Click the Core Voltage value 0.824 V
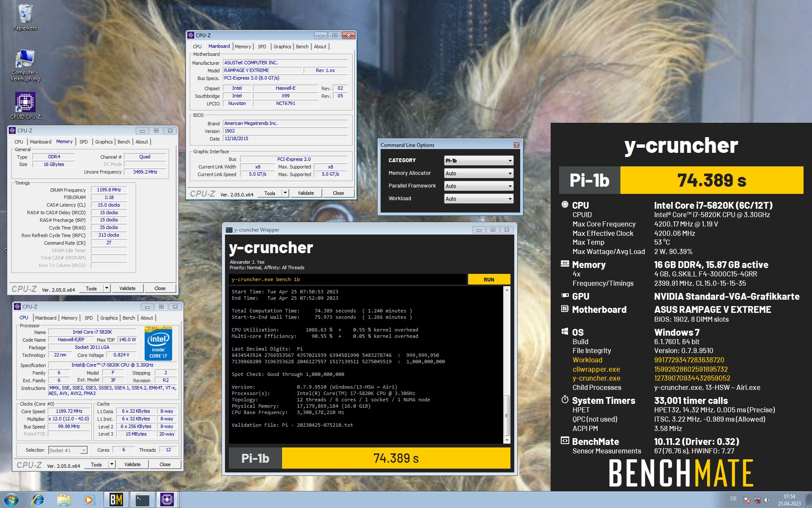Screen dimensions: 812x508 pyautogui.click(x=121, y=355)
